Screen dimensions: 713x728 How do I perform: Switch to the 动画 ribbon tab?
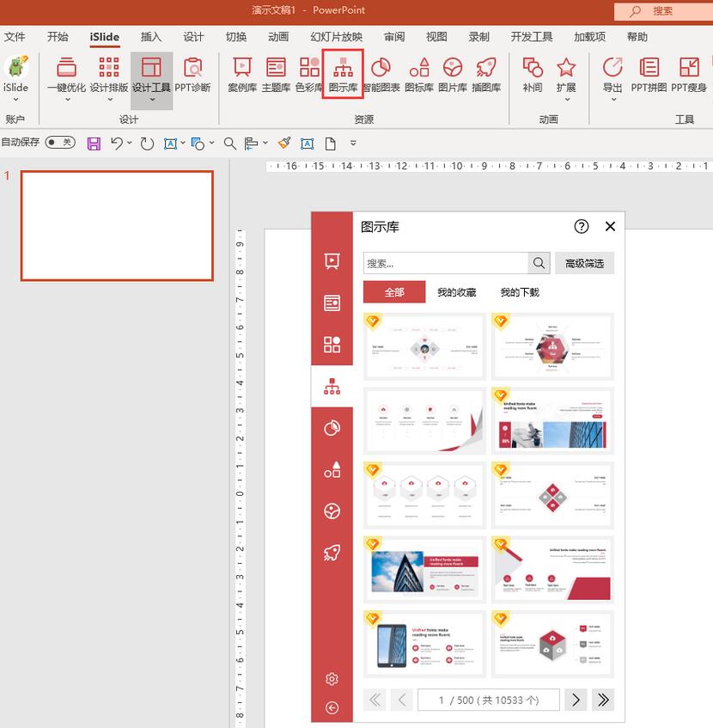277,37
